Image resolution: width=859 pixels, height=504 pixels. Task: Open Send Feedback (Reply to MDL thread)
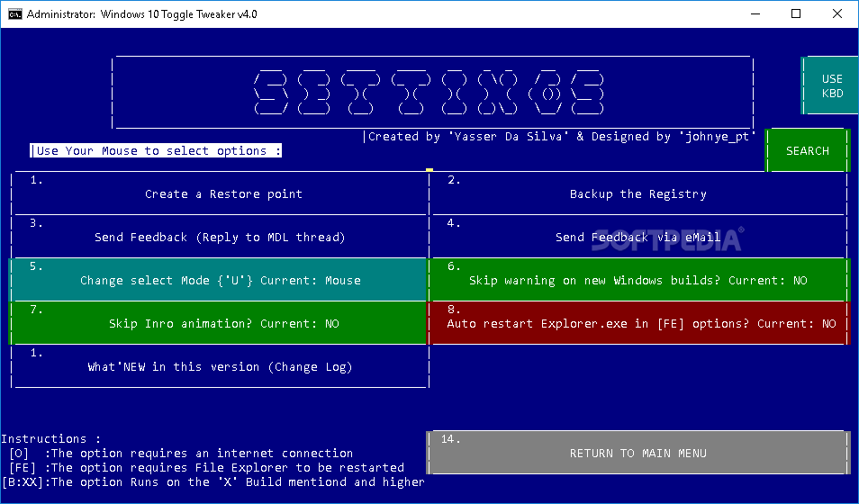[x=219, y=237]
